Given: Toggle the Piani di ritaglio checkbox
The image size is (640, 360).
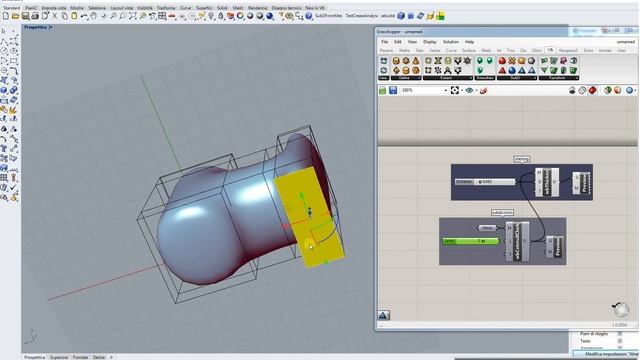Looking at the screenshot, I should click(620, 334).
